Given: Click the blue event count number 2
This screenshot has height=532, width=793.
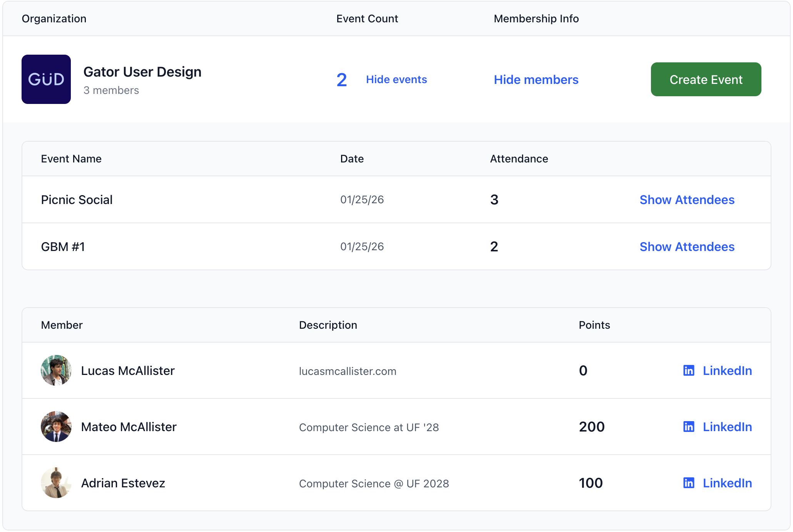Looking at the screenshot, I should coord(341,80).
